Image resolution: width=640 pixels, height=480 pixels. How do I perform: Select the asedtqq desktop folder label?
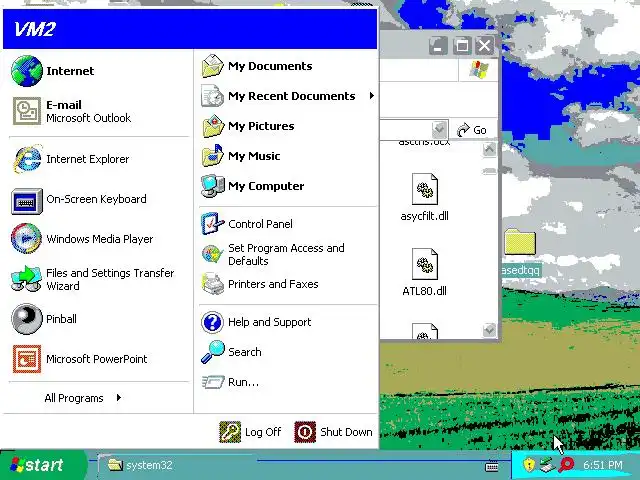pos(520,270)
